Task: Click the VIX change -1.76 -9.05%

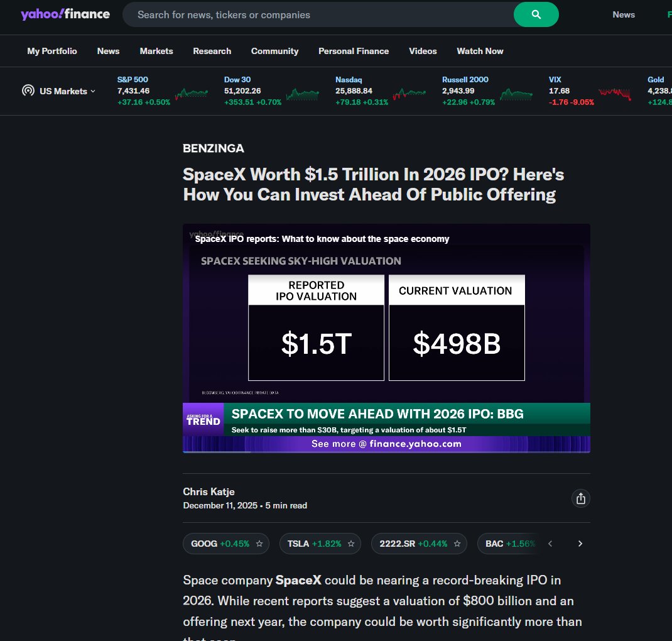Action: point(572,102)
